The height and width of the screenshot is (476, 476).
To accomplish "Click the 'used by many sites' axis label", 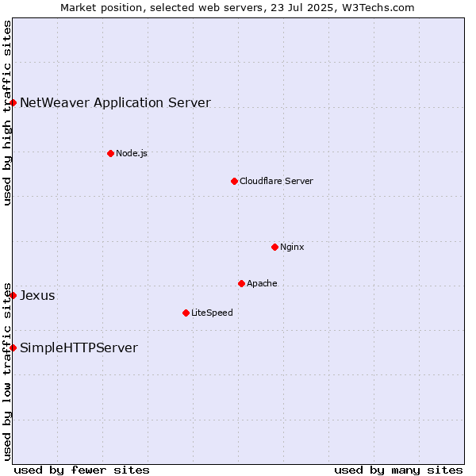I will point(398,470).
